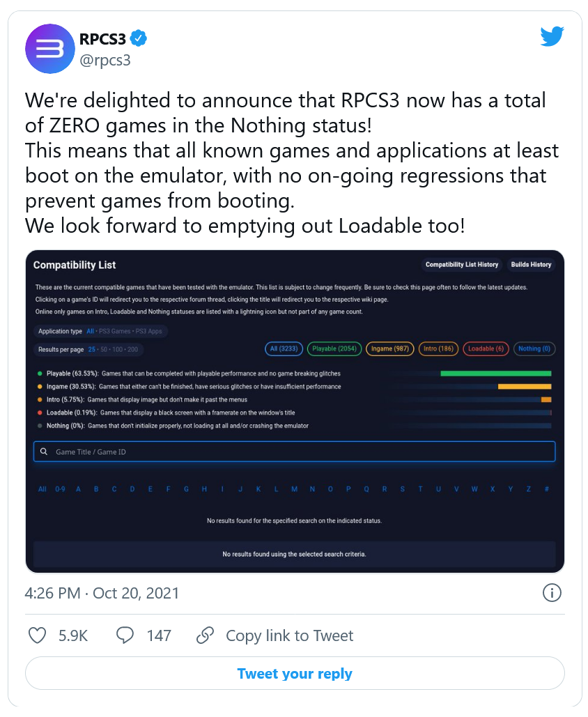The width and height of the screenshot is (588, 717).
Task: Click the Twitter bird logo
Action: pyautogui.click(x=551, y=36)
